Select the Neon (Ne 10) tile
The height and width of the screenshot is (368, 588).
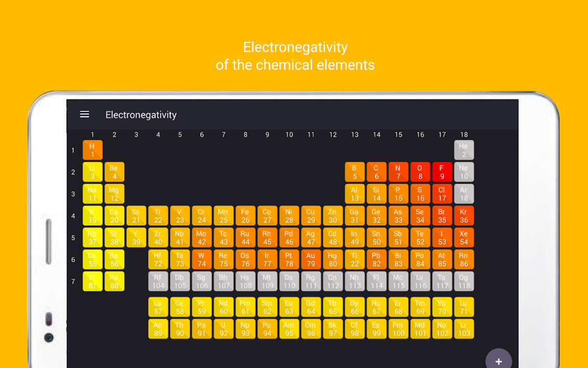[x=464, y=172]
